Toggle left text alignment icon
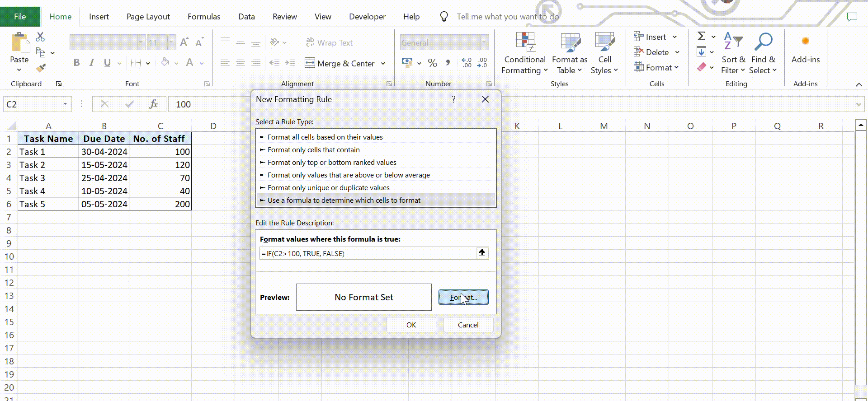The height and width of the screenshot is (401, 868). click(225, 63)
